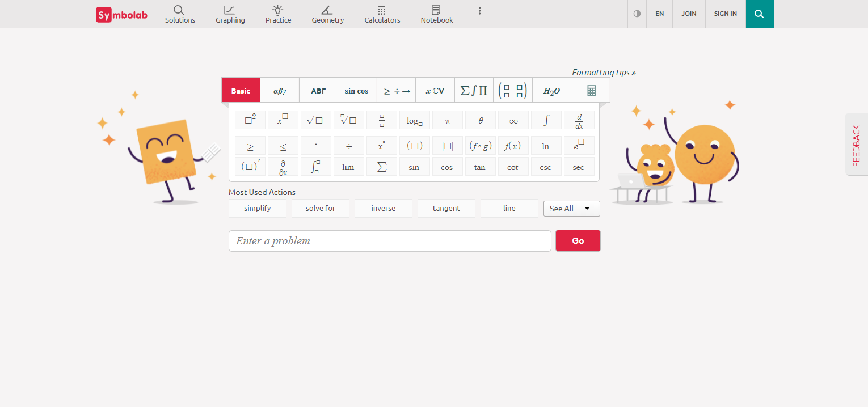Screen dimensions: 868x407
Task: Open the matrix symbols tab
Action: [512, 91]
